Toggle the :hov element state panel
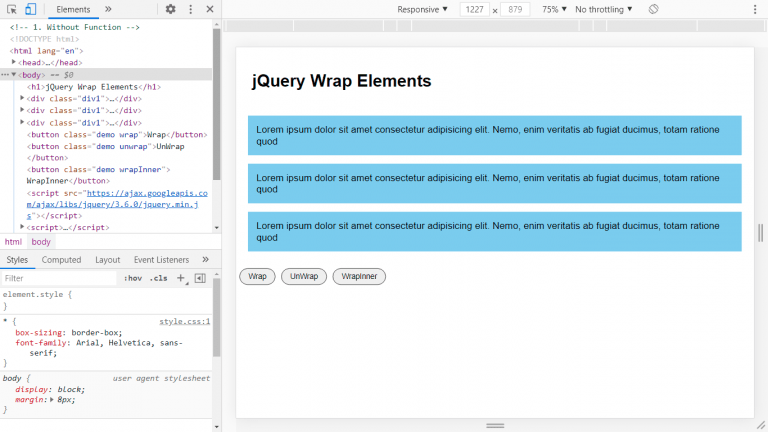Viewport: 768px width, 432px height. (x=133, y=278)
